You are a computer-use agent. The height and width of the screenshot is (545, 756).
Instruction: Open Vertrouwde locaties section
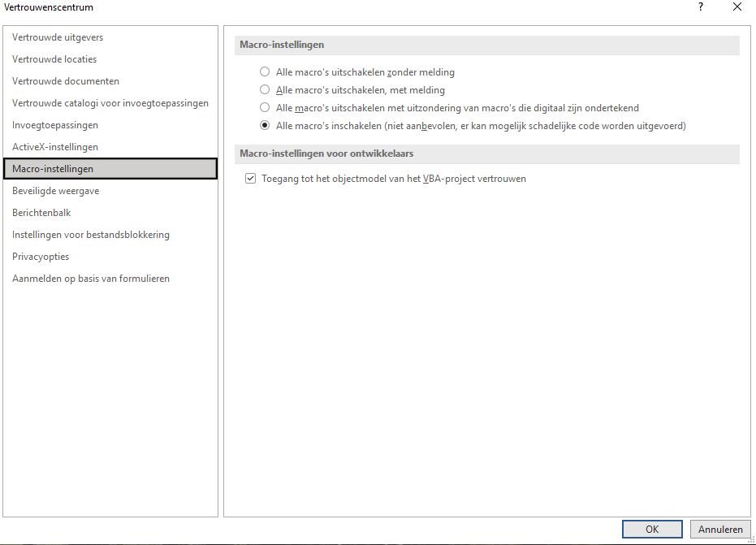coord(110,58)
